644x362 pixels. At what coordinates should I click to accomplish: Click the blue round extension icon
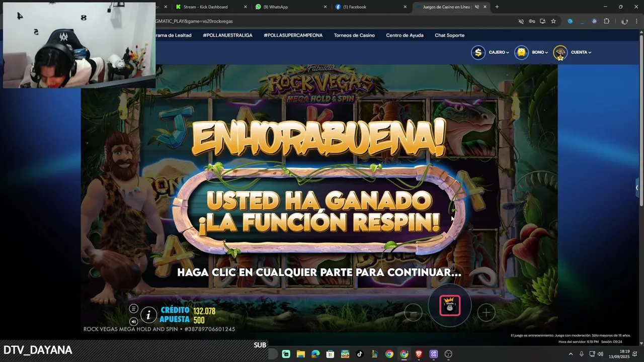(570, 21)
